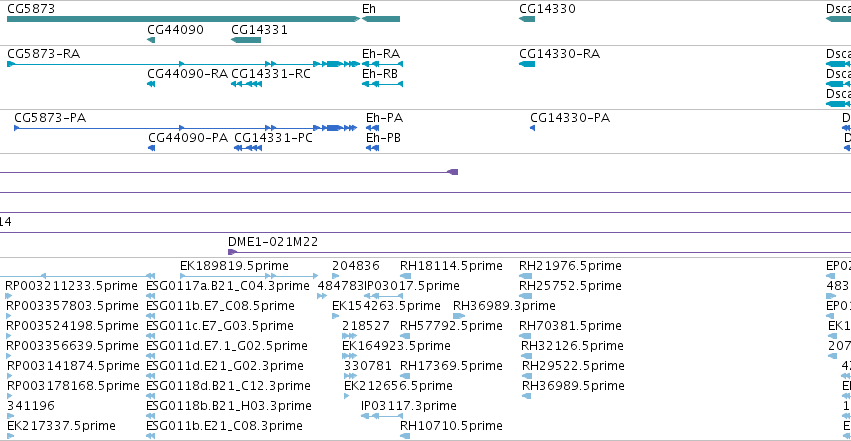The width and height of the screenshot is (851, 441).
Task: Click EST 218527 label
Action: (366, 326)
